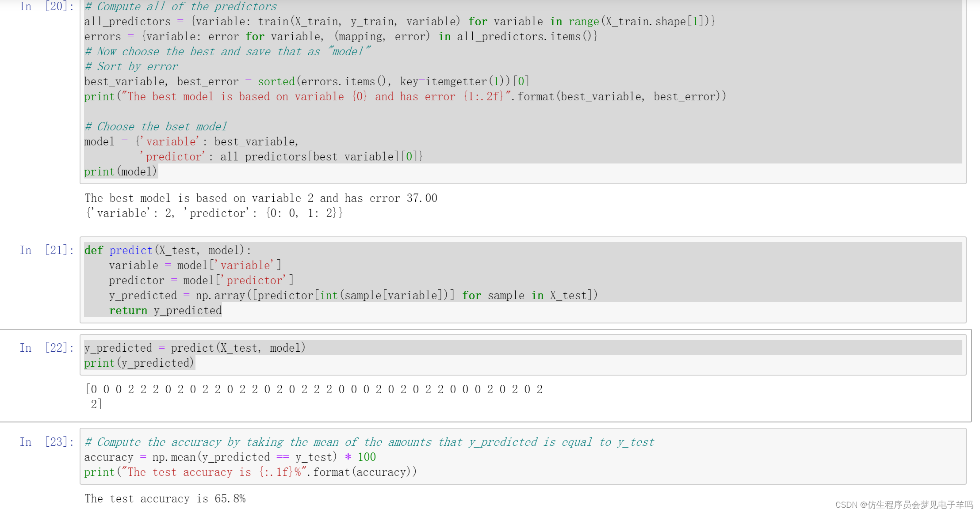
Task: Click the predicted array output of cell 22
Action: coord(314,396)
